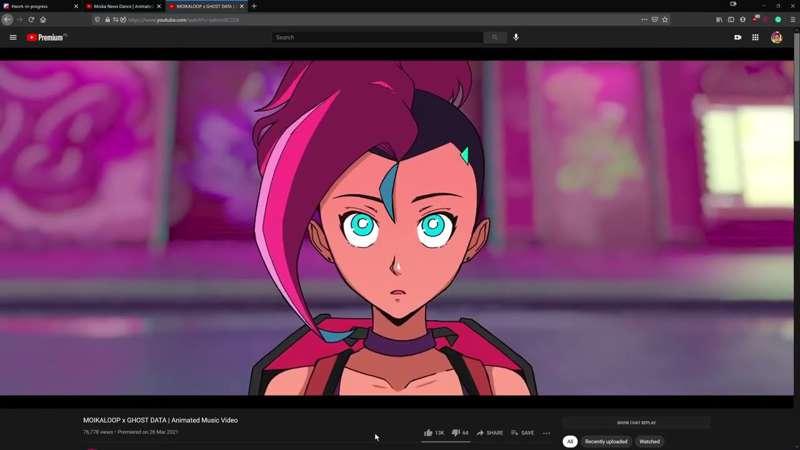The width and height of the screenshot is (800, 450).
Task: Open the browser library icon
Action: click(719, 19)
